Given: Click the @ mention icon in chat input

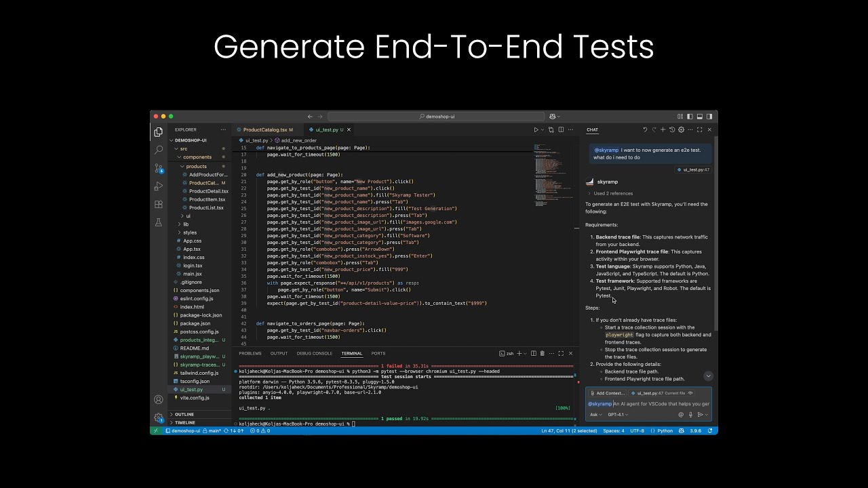Looking at the screenshot, I should [x=681, y=414].
